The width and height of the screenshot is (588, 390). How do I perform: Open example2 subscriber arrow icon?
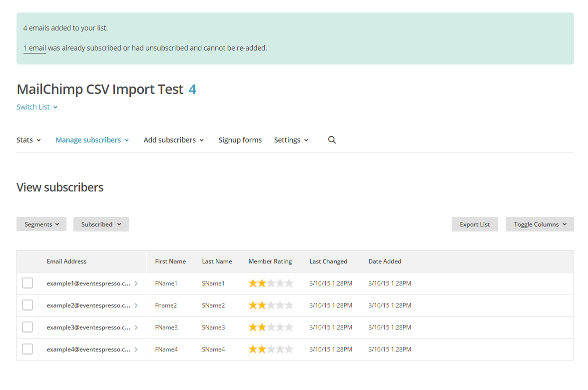pos(136,305)
